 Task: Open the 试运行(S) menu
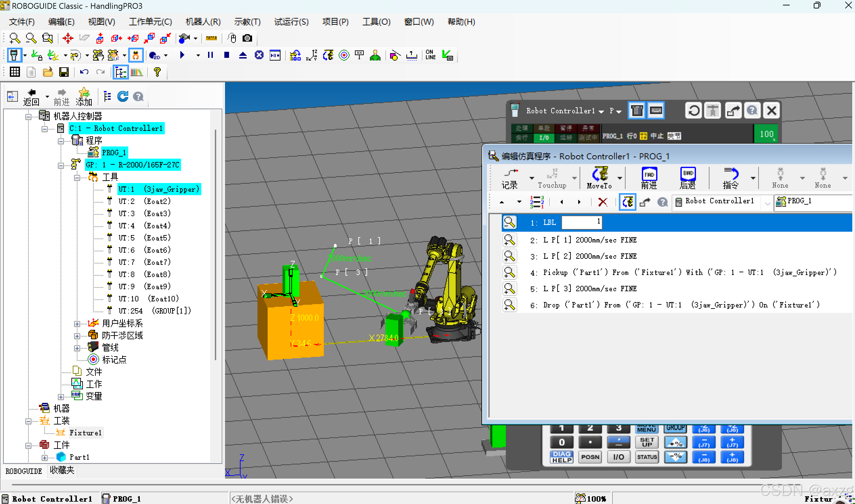pyautogui.click(x=291, y=22)
